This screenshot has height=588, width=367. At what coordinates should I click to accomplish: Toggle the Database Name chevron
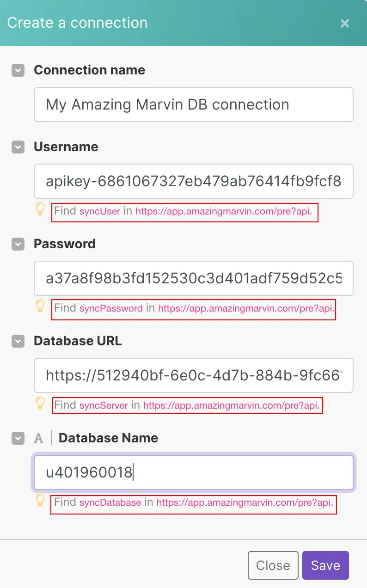18,438
